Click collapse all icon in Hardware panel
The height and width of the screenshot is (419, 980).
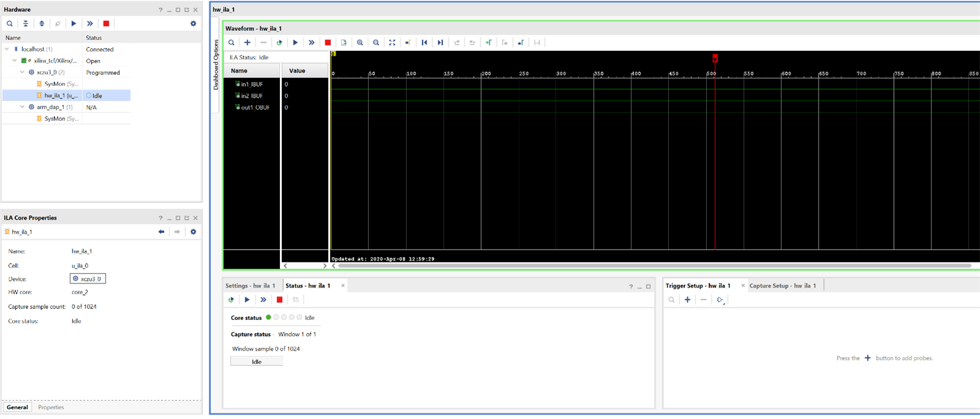tap(26, 24)
